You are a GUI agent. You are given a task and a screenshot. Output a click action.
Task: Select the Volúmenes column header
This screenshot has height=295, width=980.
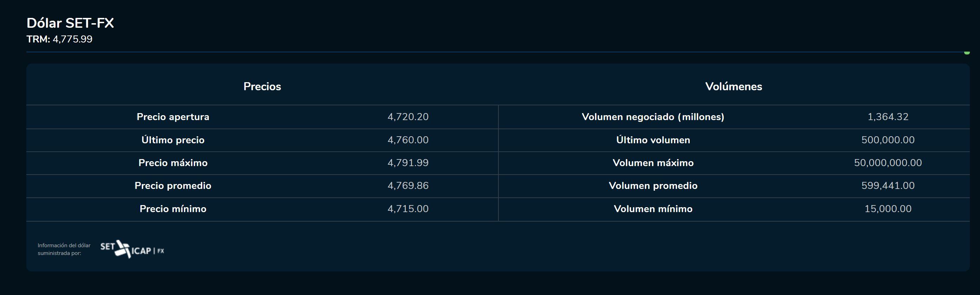pos(734,86)
